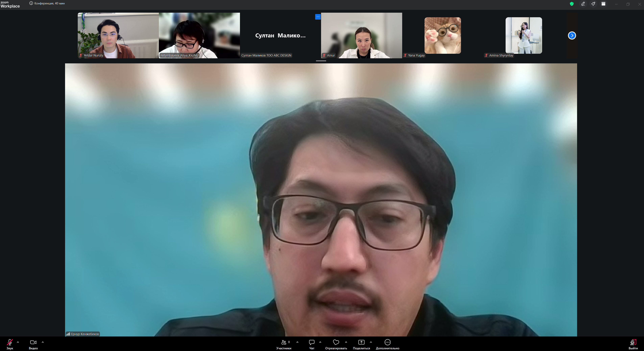Open AI Companion sparkle icon

(593, 4)
